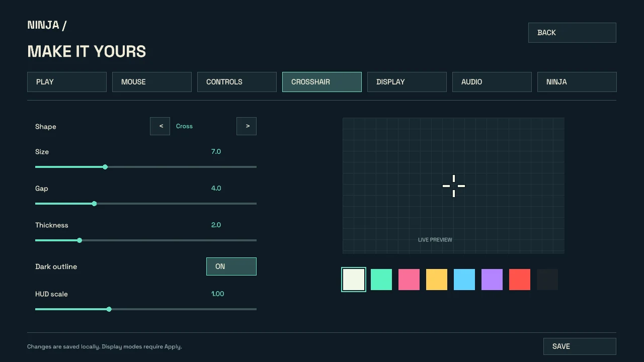Click the Shape label
Screen dimensions: 644x362
(46, 127)
